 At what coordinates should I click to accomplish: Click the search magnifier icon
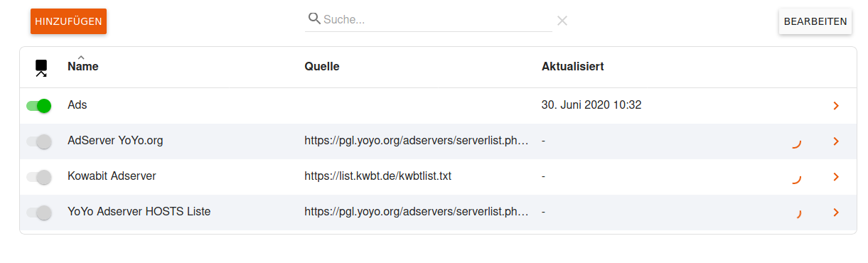tap(314, 19)
